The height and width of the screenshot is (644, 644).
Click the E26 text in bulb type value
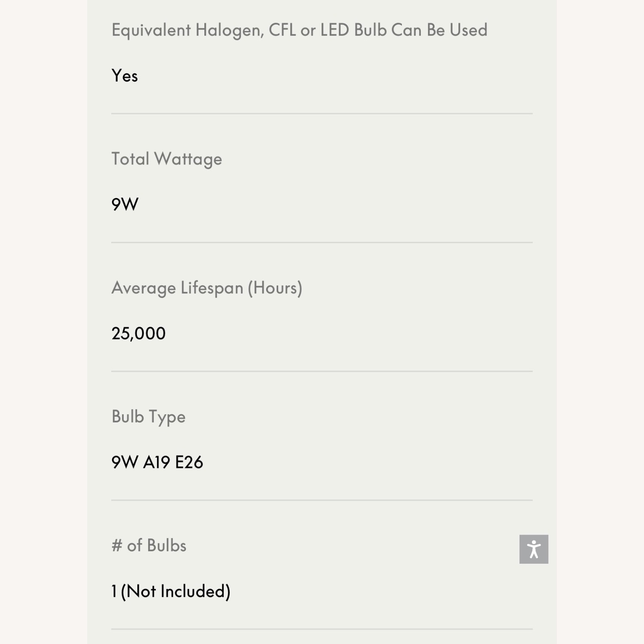click(x=189, y=462)
